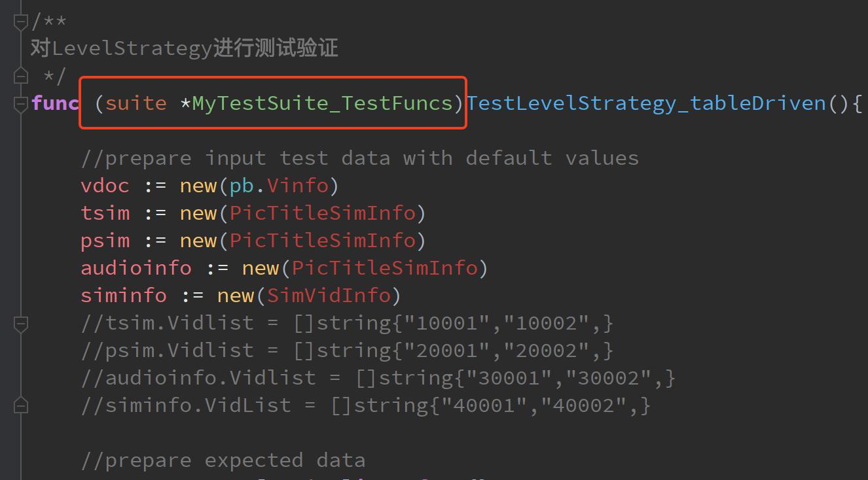Click the tsim variable declaration
This screenshot has height=480, width=868.
(105, 213)
